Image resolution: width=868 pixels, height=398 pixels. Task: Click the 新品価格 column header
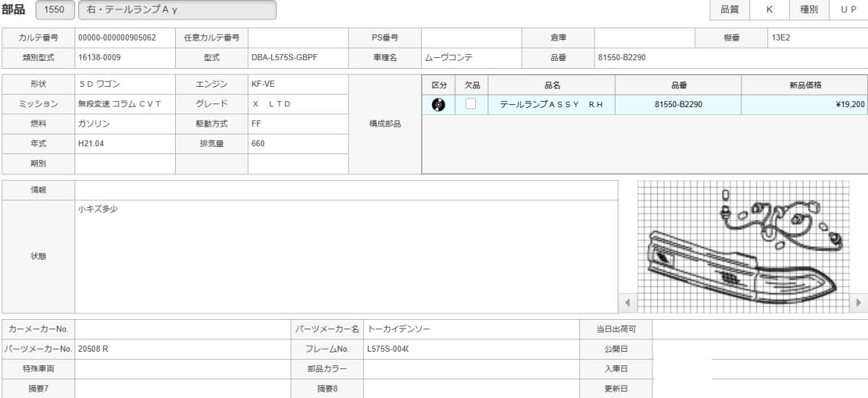pyautogui.click(x=804, y=85)
